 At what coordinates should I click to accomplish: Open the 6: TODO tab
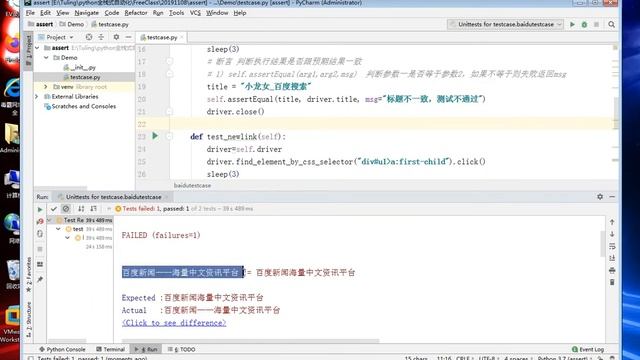point(182,349)
